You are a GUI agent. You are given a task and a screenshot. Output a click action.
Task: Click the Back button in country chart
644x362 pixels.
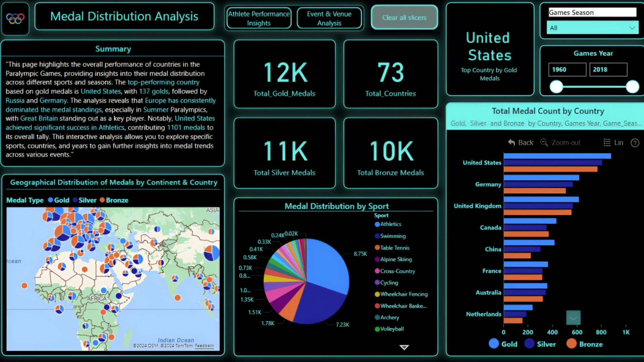click(x=521, y=142)
